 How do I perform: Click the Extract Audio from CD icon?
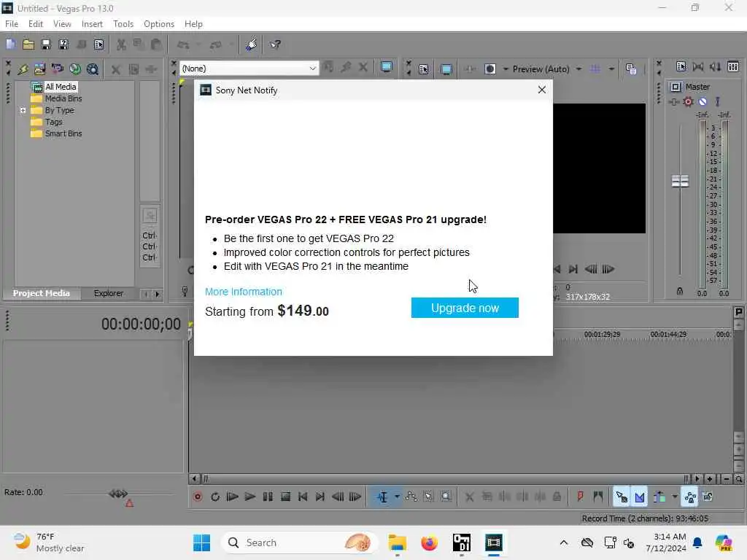[57, 69]
